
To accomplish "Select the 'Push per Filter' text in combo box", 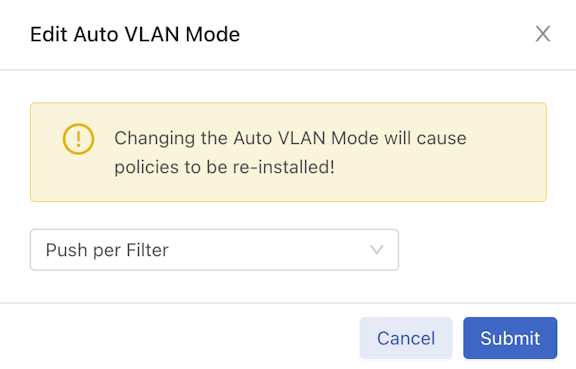I will coord(107,250).
